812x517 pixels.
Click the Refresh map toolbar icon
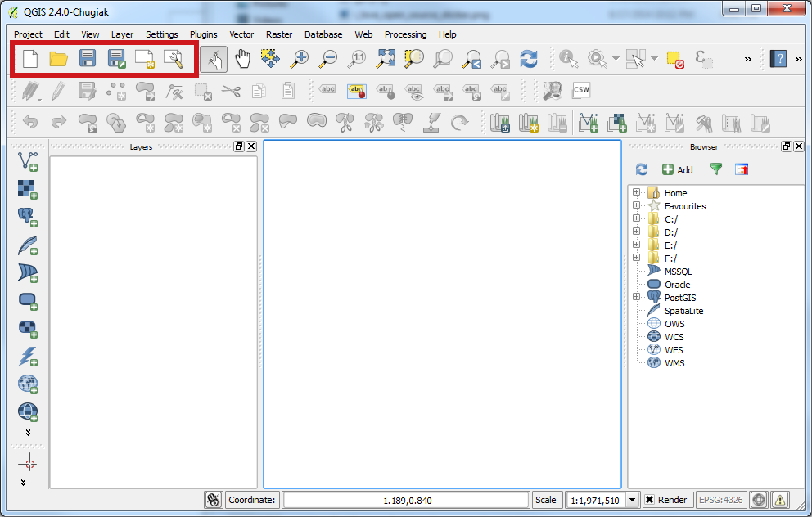tap(530, 59)
